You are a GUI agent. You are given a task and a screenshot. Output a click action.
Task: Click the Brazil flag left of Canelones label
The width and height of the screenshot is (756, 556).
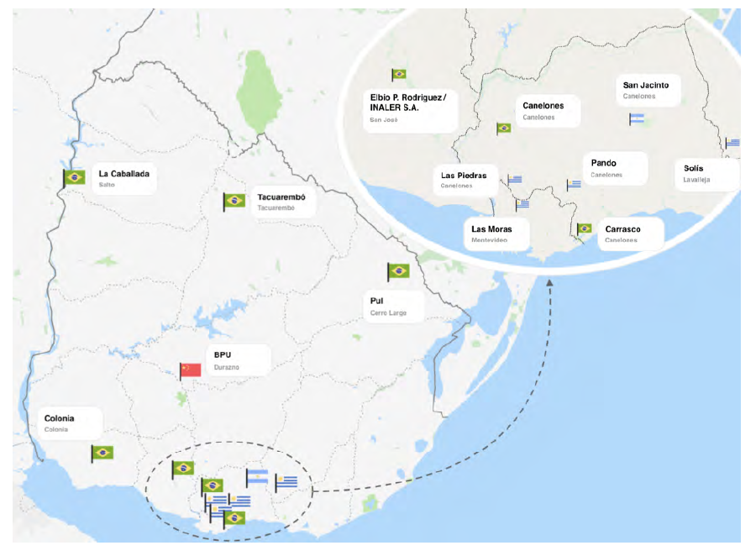point(504,129)
